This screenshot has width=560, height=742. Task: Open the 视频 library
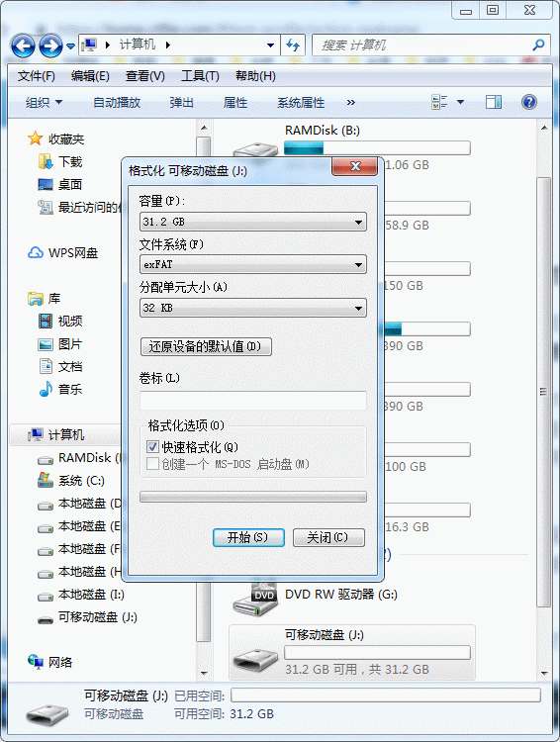coord(60,321)
